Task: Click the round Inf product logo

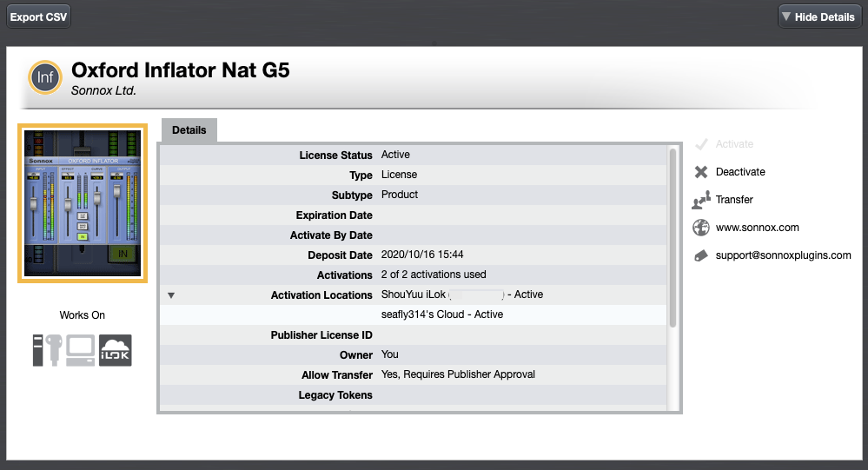Action: [45, 77]
